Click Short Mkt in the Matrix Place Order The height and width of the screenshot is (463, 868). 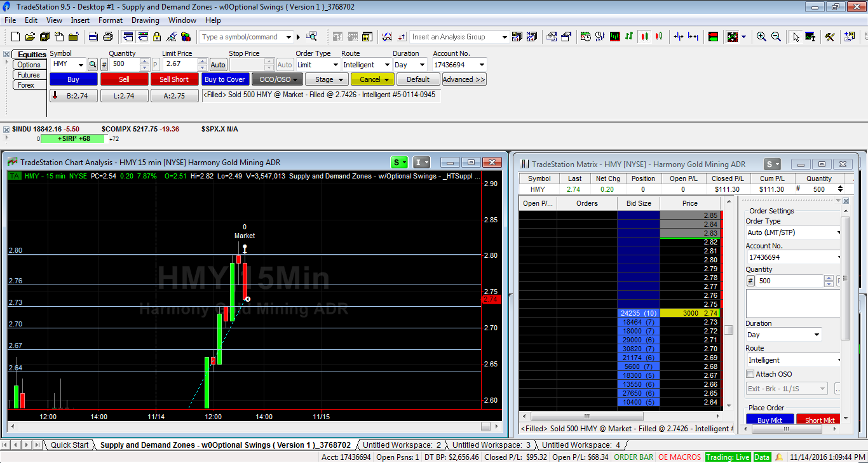pos(820,420)
